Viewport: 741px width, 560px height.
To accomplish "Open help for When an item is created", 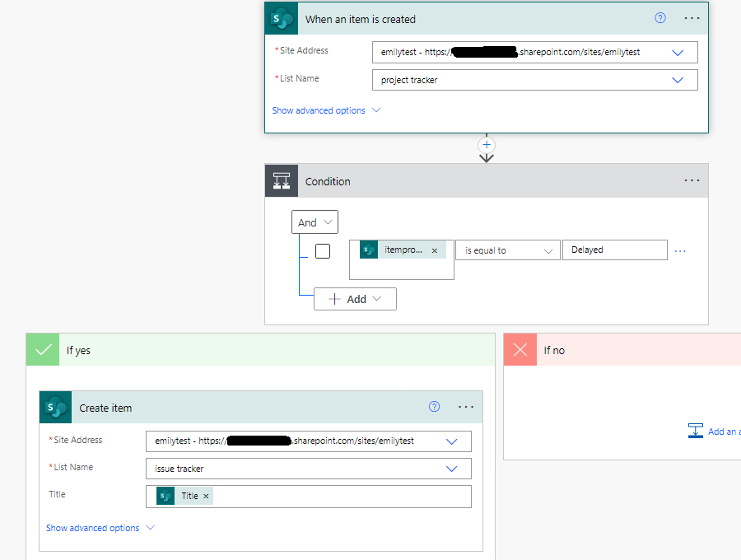I will 659,18.
